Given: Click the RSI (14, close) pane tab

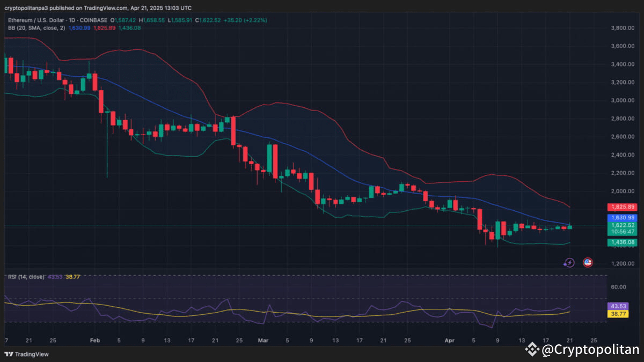Looking at the screenshot, I should click(26, 277).
